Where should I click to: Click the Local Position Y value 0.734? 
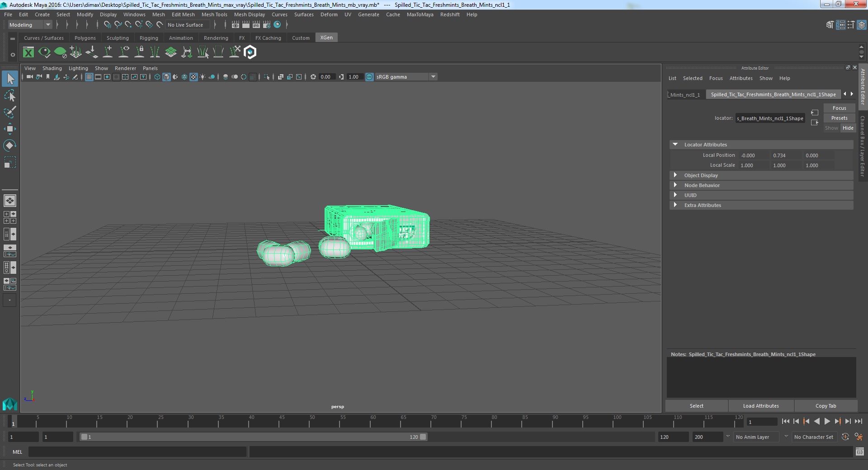(786, 155)
